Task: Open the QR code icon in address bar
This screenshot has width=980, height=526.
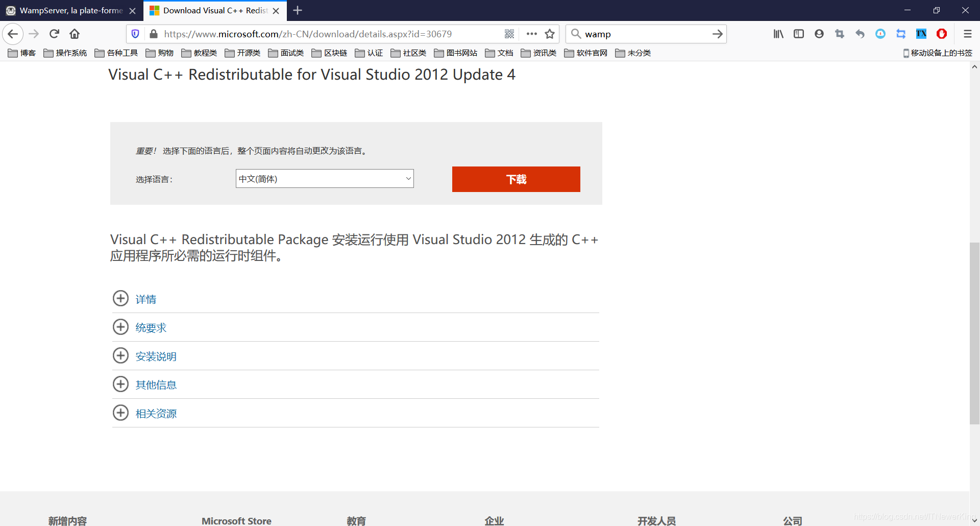Action: (x=509, y=34)
